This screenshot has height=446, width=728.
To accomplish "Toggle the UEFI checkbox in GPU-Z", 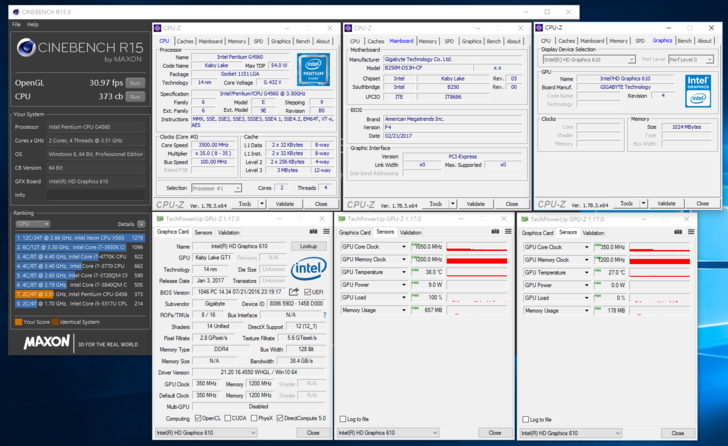I will tap(306, 292).
